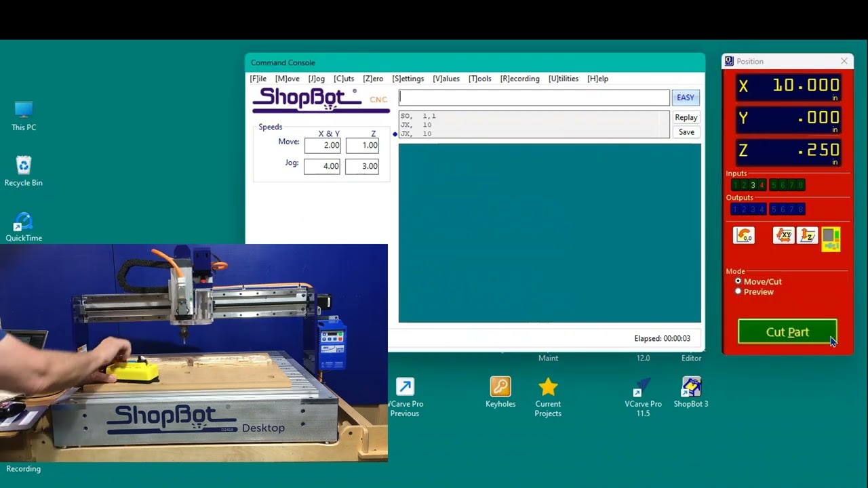Click the move-to-home 0,0 icon
The image size is (868, 488).
(x=744, y=235)
